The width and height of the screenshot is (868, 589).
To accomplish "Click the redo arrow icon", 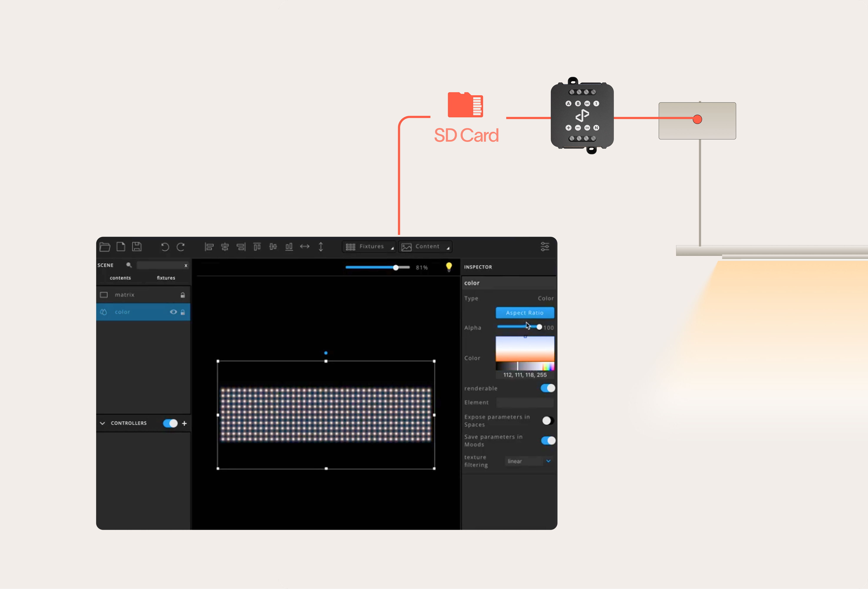I will (x=181, y=247).
